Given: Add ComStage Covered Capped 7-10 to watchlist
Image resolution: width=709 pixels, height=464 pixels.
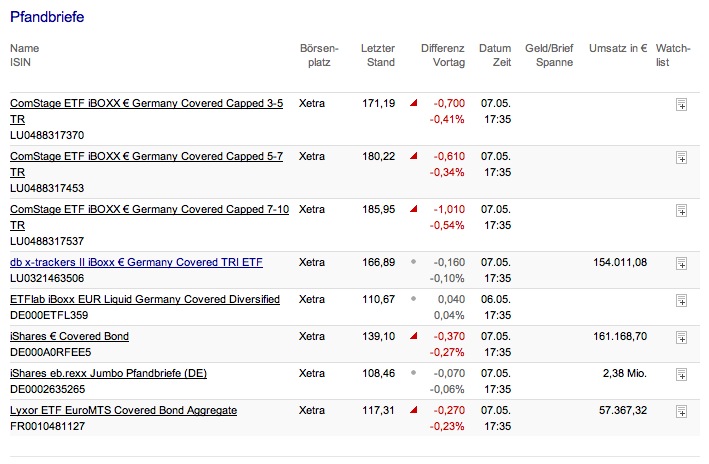Looking at the screenshot, I should tap(681, 210).
